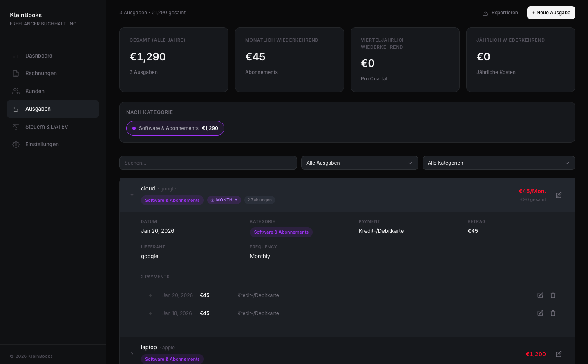The width and height of the screenshot is (588, 364).
Task: Click the export download icon
Action: (x=485, y=13)
